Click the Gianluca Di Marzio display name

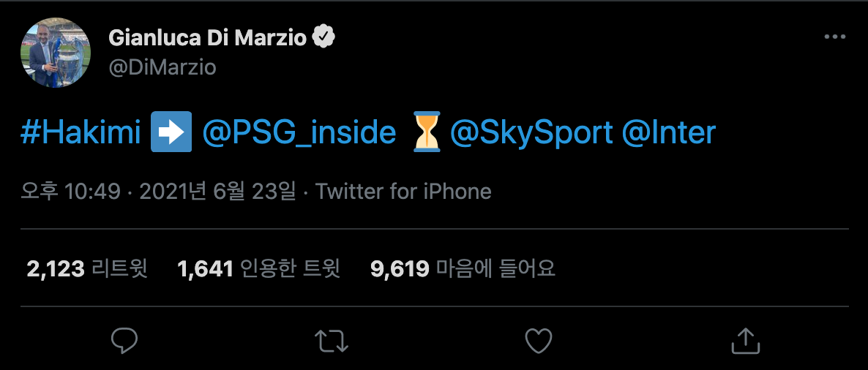(x=207, y=37)
